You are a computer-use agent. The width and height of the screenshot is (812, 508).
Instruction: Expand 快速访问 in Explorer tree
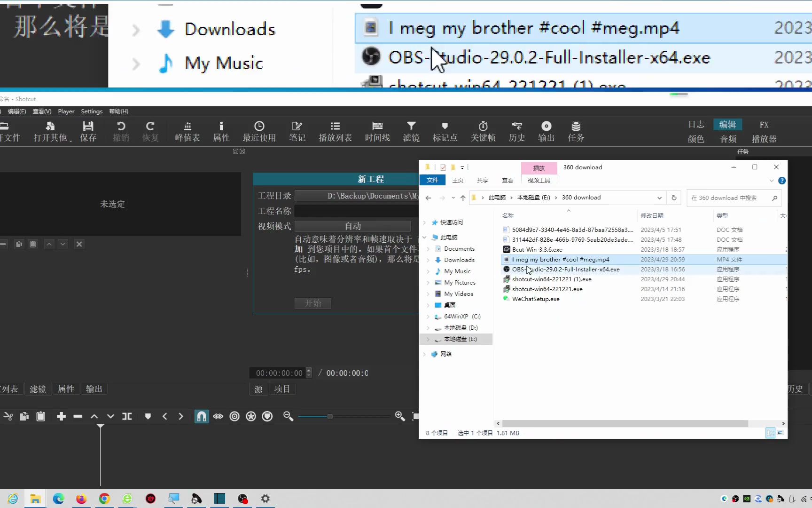coord(424,222)
